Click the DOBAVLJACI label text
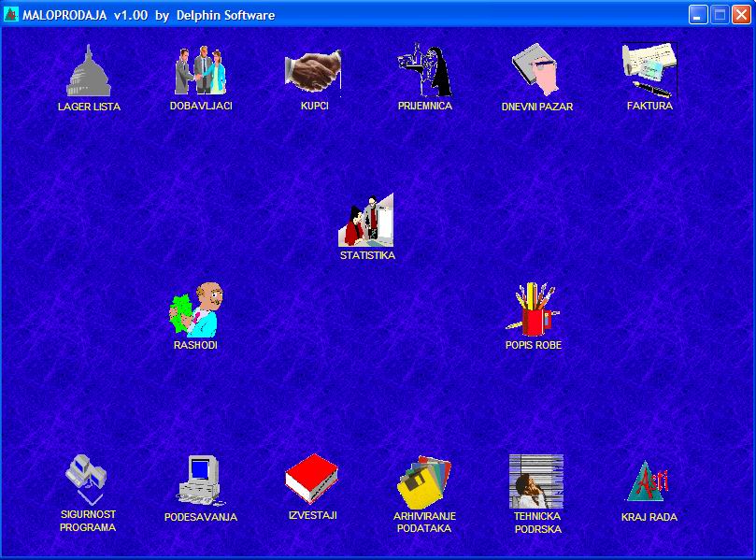 tap(201, 106)
